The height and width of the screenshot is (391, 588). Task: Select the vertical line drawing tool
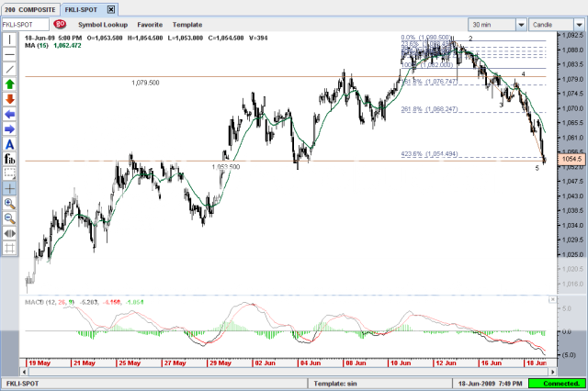pos(10,40)
